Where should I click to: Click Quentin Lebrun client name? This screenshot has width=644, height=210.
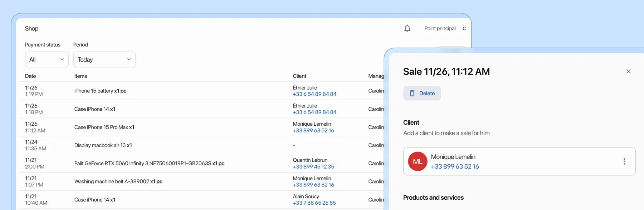click(x=310, y=160)
